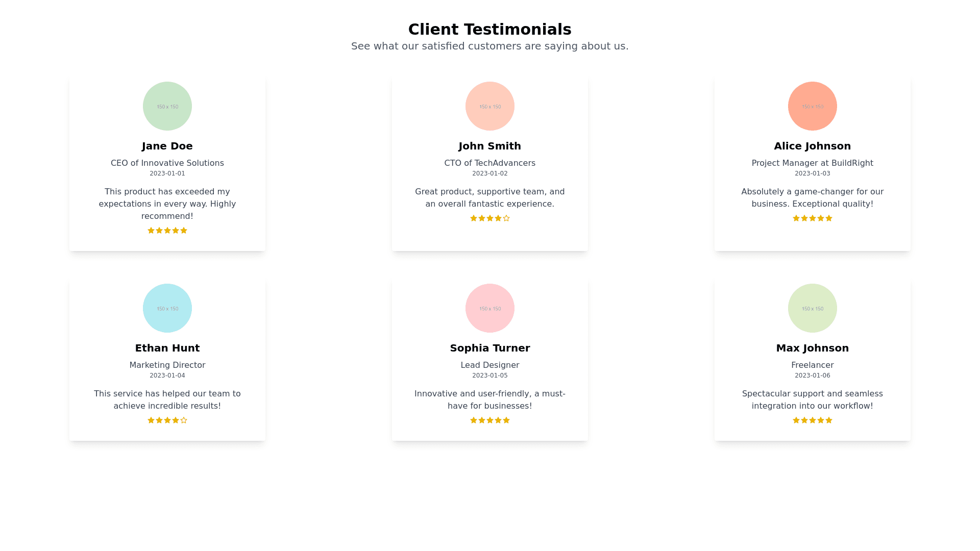980x551 pixels.
Task: Click the first star in Jane Doe's rating
Action: (x=151, y=231)
